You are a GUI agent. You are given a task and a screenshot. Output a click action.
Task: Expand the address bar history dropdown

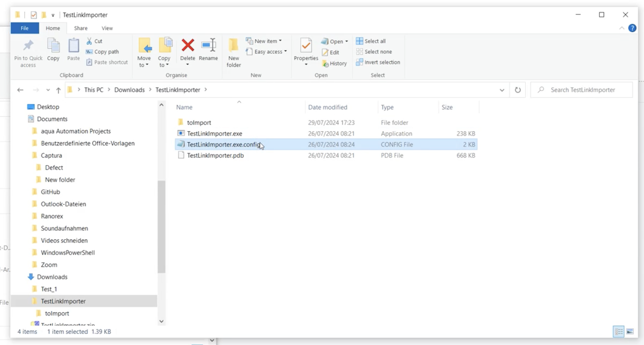[x=502, y=90]
